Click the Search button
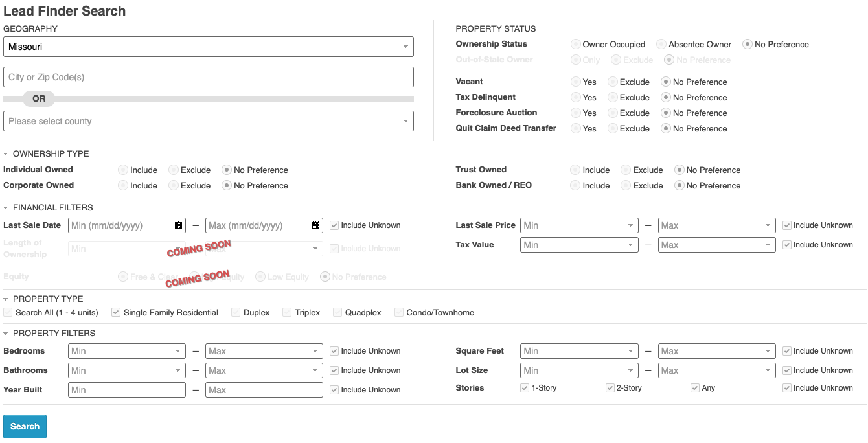 pos(25,426)
